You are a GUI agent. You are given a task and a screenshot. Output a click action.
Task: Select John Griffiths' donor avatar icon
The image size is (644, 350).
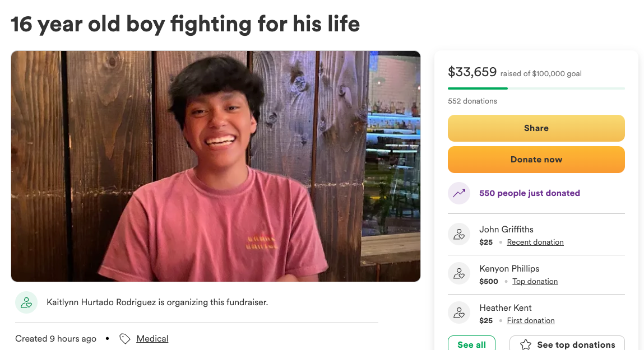[459, 235]
